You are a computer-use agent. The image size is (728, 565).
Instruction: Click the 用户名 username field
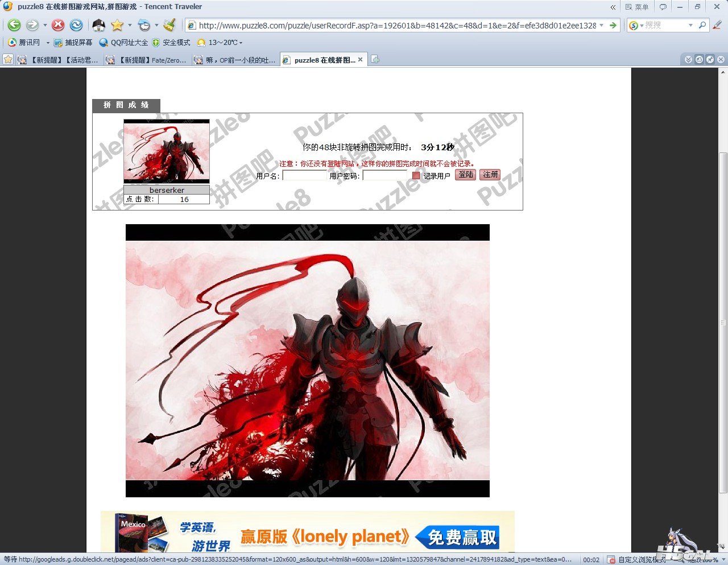pyautogui.click(x=305, y=175)
